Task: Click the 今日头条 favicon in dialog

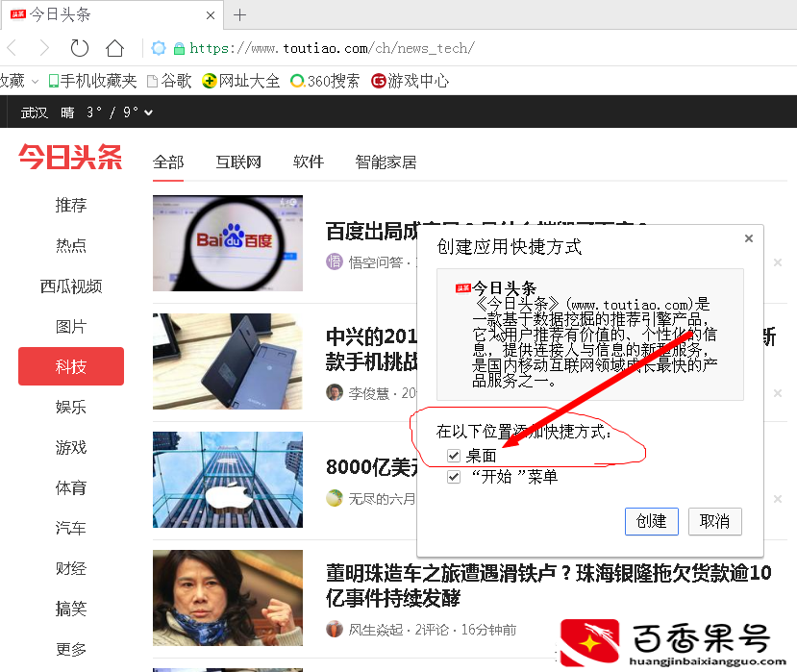Action: [x=463, y=288]
